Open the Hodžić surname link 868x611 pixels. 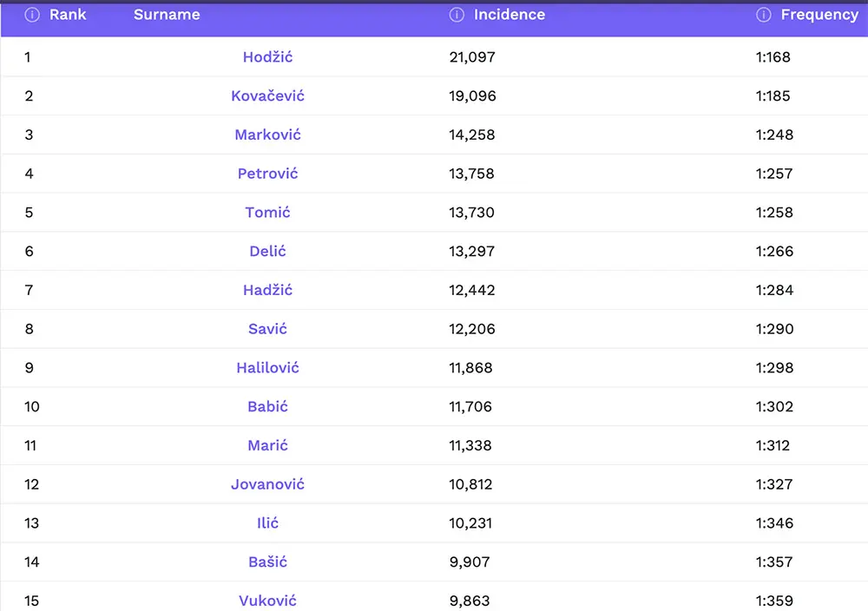click(267, 57)
